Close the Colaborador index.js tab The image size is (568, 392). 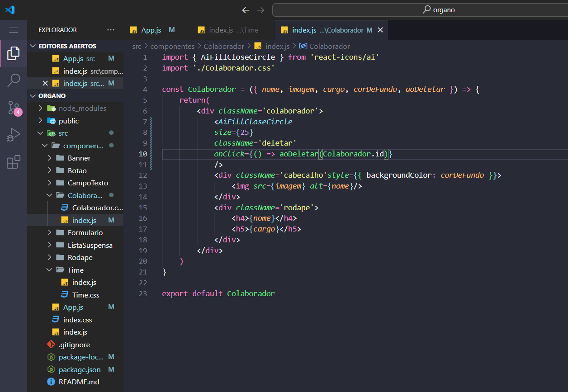(380, 30)
